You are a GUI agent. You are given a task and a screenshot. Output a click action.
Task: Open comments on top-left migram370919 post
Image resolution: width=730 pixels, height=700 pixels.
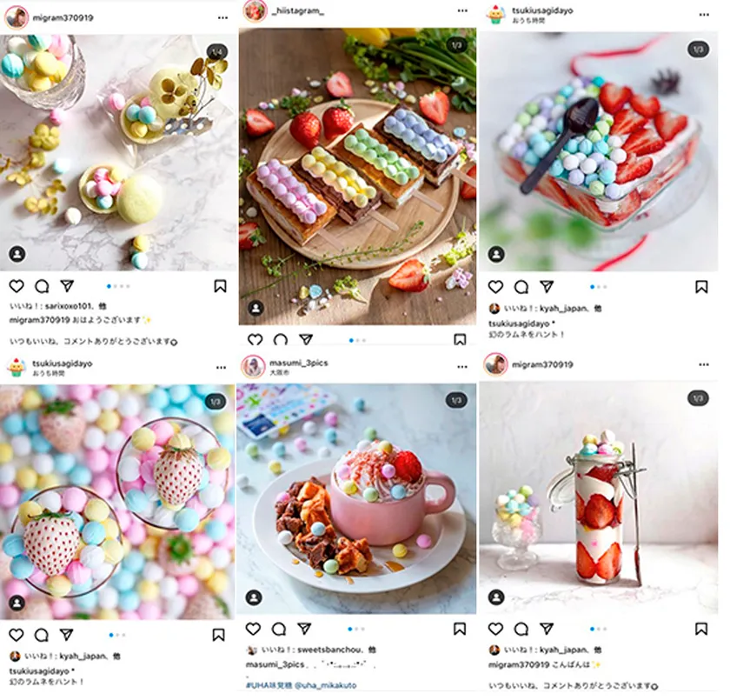42,286
